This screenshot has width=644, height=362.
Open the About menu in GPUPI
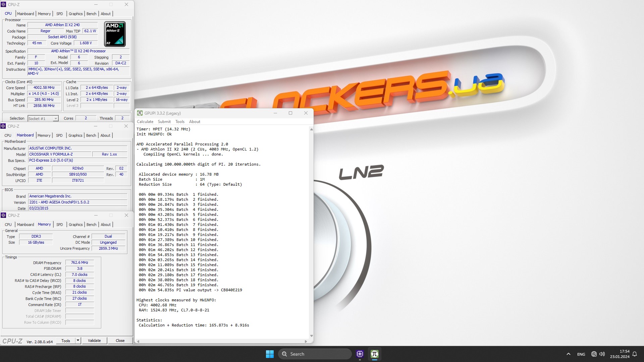pos(195,122)
